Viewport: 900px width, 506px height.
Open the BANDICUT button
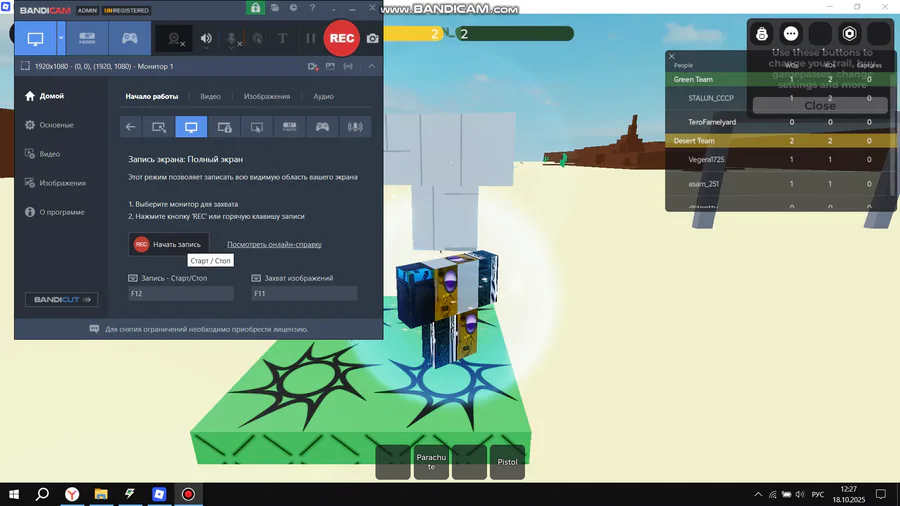61,299
